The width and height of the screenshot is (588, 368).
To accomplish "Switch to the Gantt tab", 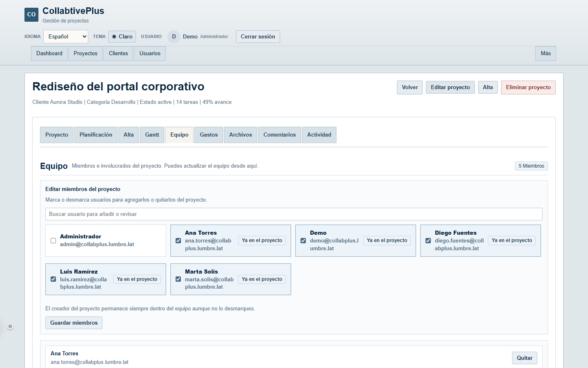I will point(152,135).
